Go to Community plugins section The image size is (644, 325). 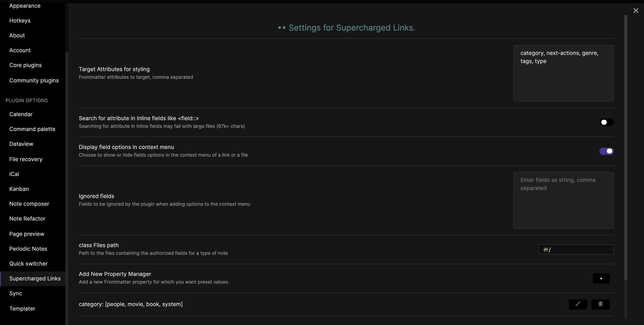(x=34, y=80)
